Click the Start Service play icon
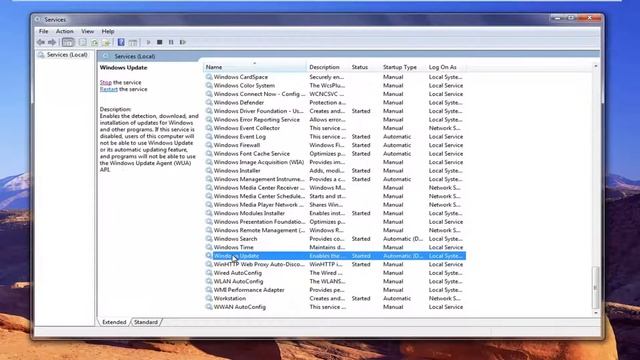The height and width of the screenshot is (360, 640). pos(149,42)
